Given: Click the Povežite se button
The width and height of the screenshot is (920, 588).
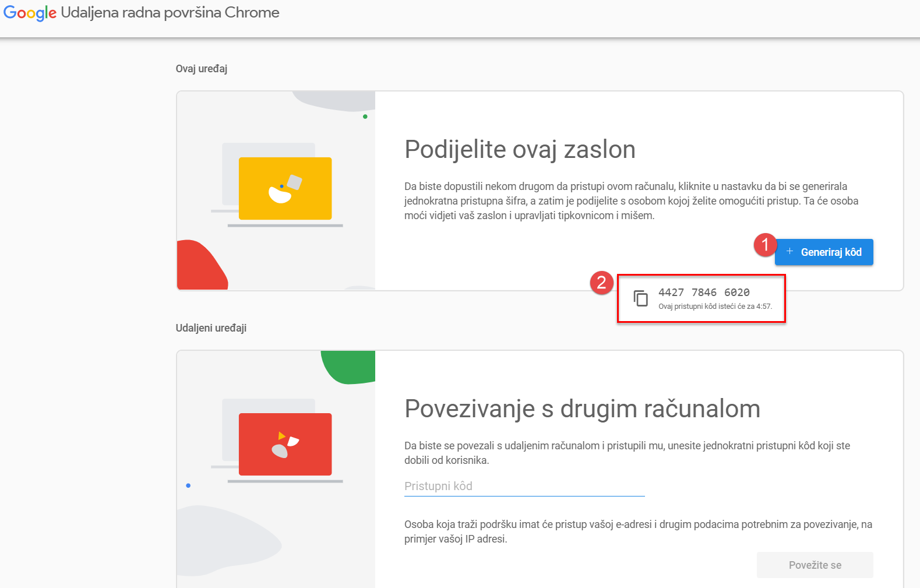Looking at the screenshot, I should pos(815,565).
